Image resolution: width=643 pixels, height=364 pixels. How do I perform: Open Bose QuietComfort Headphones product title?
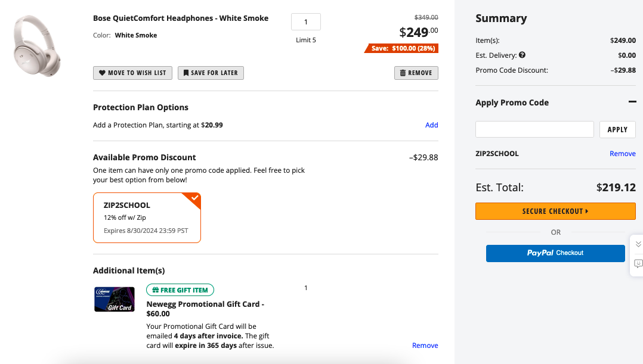coord(181,18)
